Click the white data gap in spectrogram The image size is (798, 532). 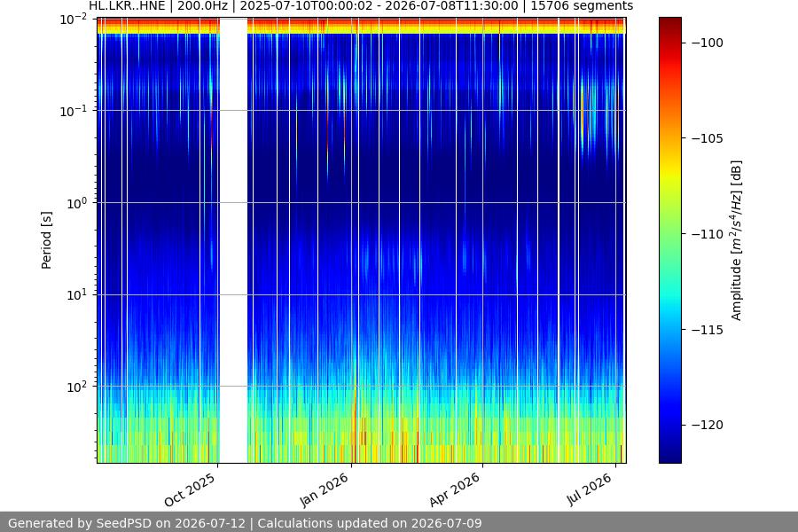click(233, 240)
